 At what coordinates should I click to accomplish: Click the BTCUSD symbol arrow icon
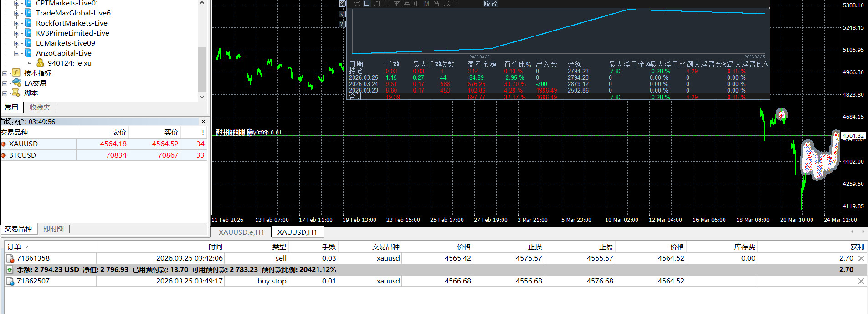4,155
